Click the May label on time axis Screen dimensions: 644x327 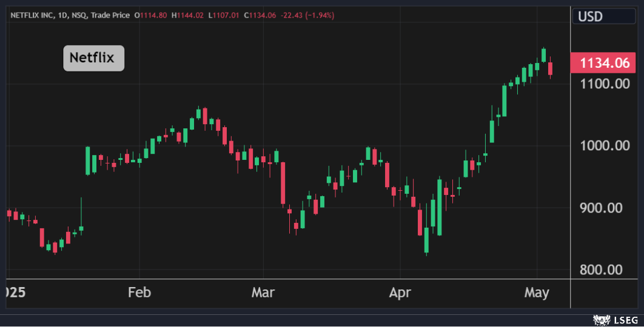pos(537,293)
